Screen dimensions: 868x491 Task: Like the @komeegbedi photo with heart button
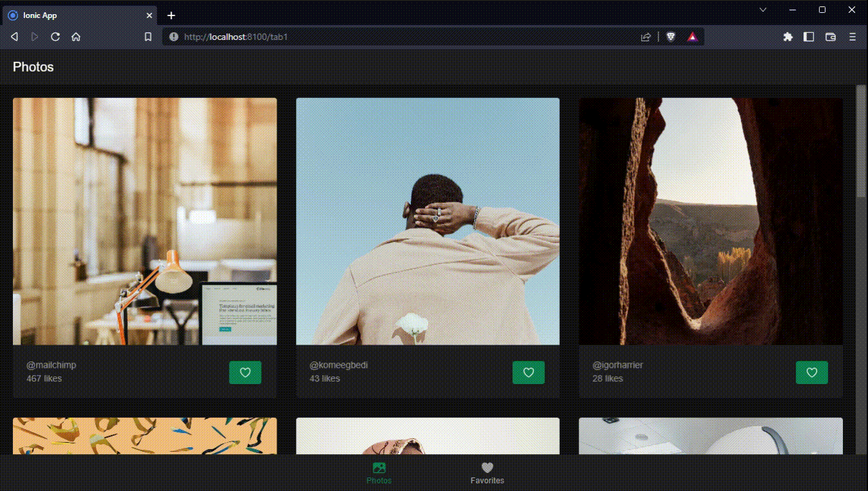tap(529, 372)
